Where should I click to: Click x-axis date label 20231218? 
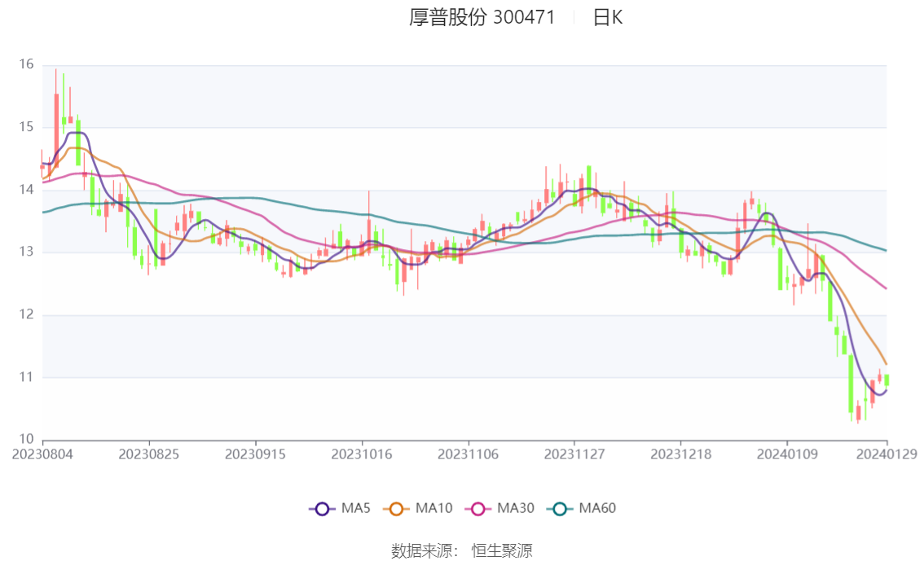[680, 454]
